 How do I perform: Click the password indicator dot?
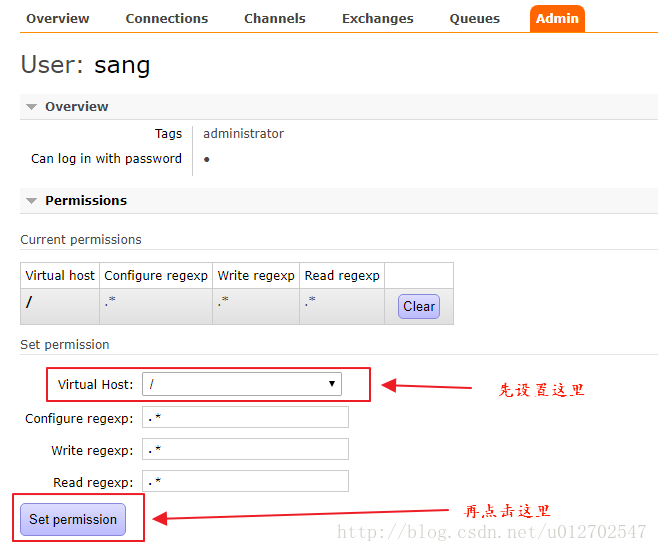click(x=206, y=159)
